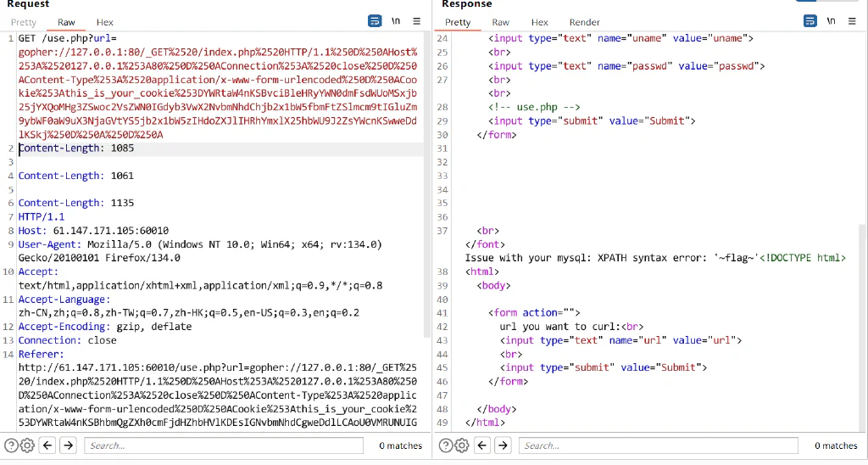868x465 pixels.
Task: Toggle show non-printable chars (\n) in Response
Action: [x=831, y=21]
